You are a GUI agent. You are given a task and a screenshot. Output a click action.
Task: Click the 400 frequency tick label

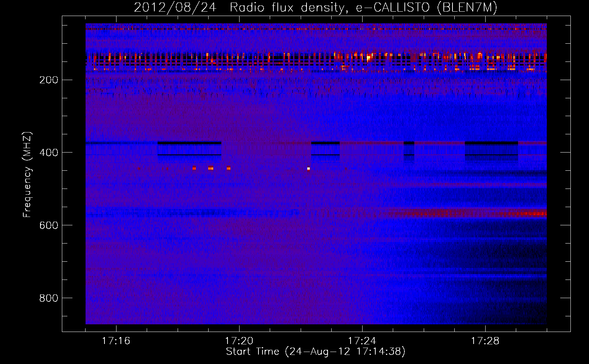[x=49, y=153]
